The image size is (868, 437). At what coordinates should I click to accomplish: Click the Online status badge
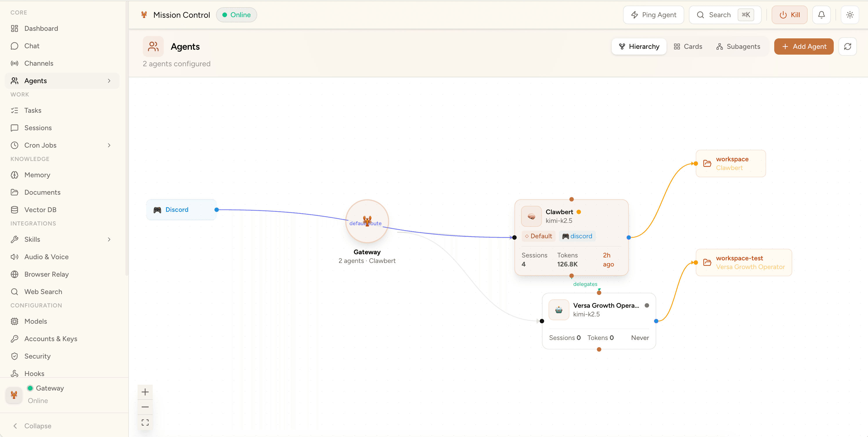click(x=236, y=15)
